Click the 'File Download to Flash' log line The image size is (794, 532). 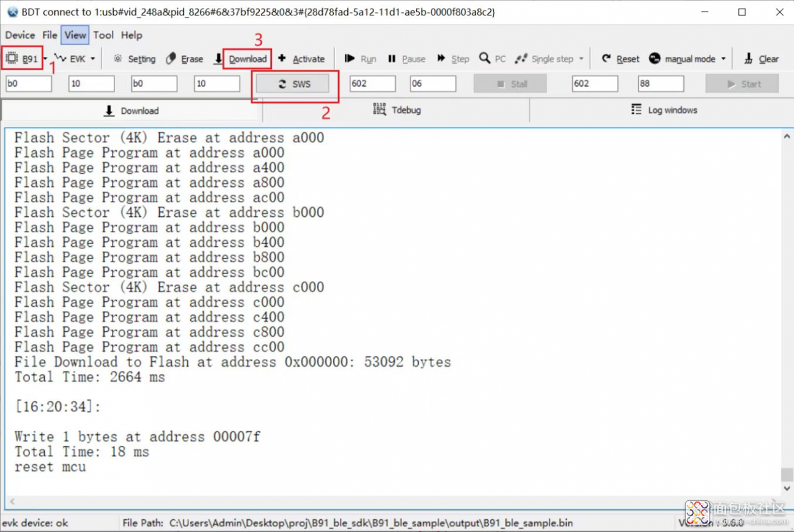[232, 362]
